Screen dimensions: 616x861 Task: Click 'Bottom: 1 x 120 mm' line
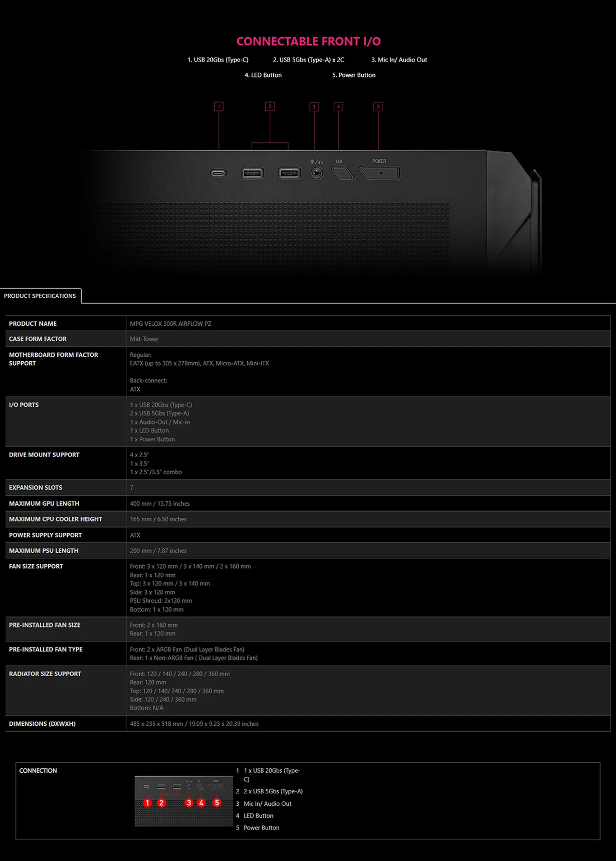click(x=157, y=610)
